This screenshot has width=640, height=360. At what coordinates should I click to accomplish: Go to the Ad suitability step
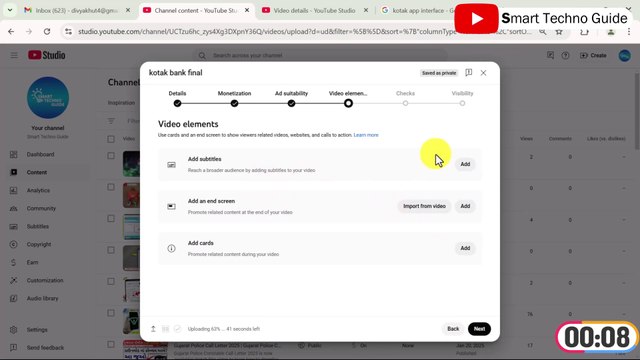[291, 99]
